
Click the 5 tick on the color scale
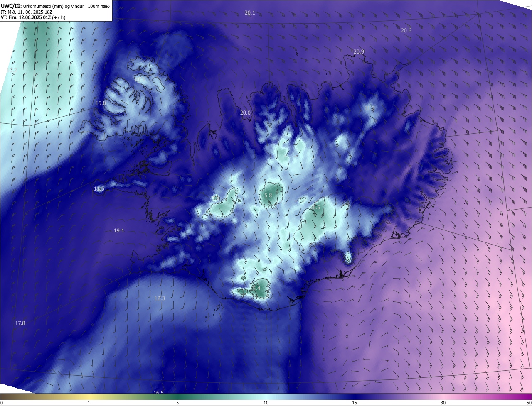click(x=177, y=403)
